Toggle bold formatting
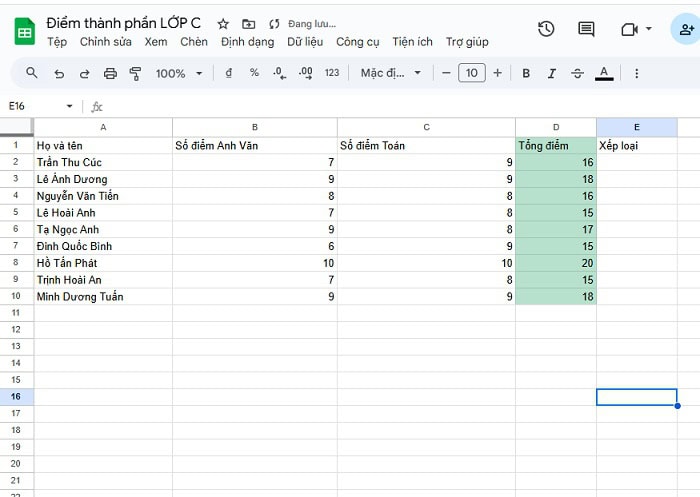Screen dimensions: 700x497 525,73
